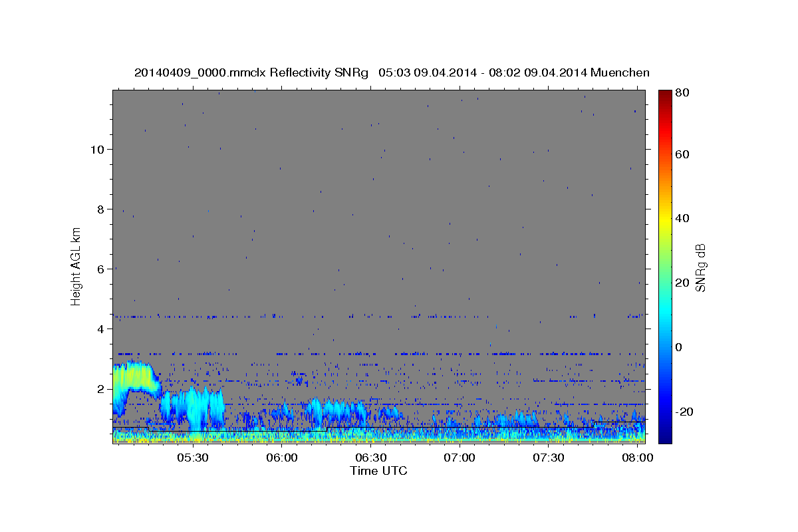This screenshot has height=532, width=798.
Task: Click the 'Time UTC' x-axis label
Action: point(378,471)
